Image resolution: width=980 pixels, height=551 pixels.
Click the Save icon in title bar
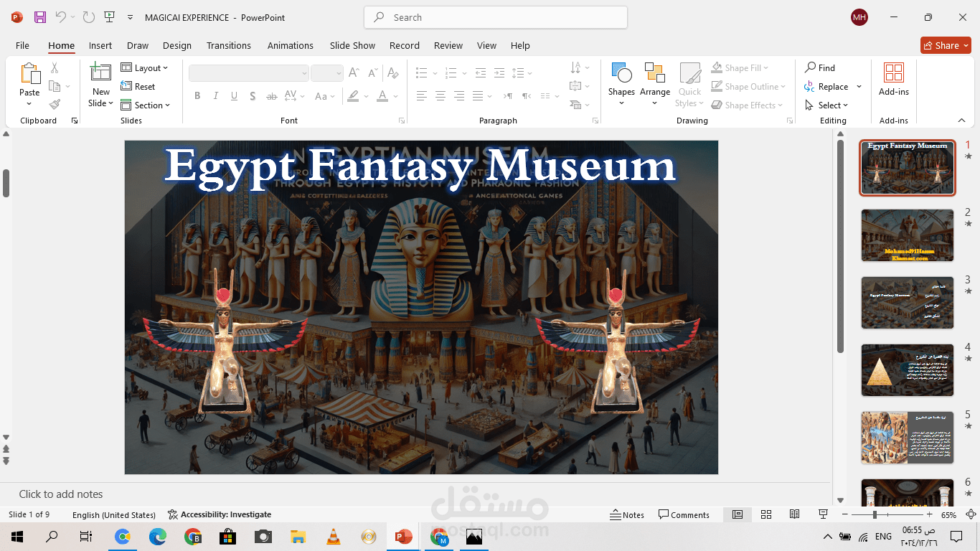(x=40, y=17)
